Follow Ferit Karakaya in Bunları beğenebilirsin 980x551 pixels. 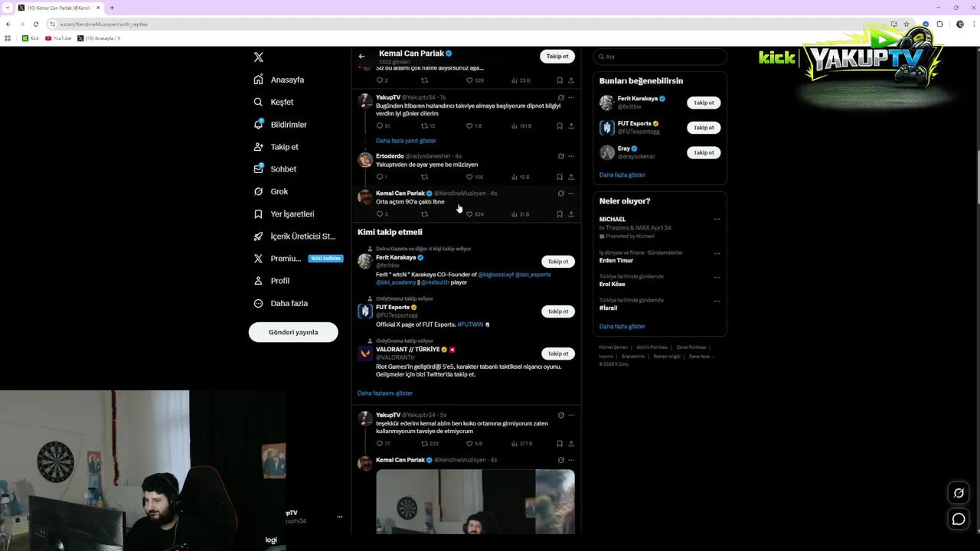[x=704, y=103]
